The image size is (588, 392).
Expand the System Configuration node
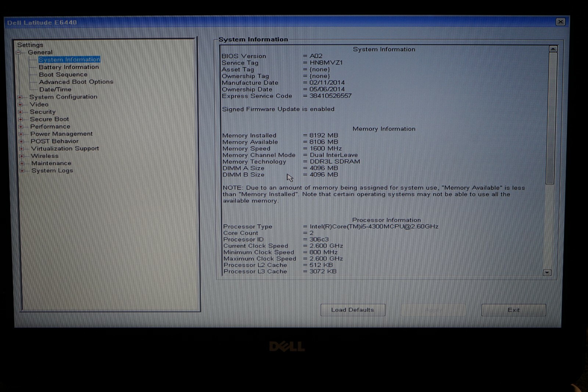point(20,97)
